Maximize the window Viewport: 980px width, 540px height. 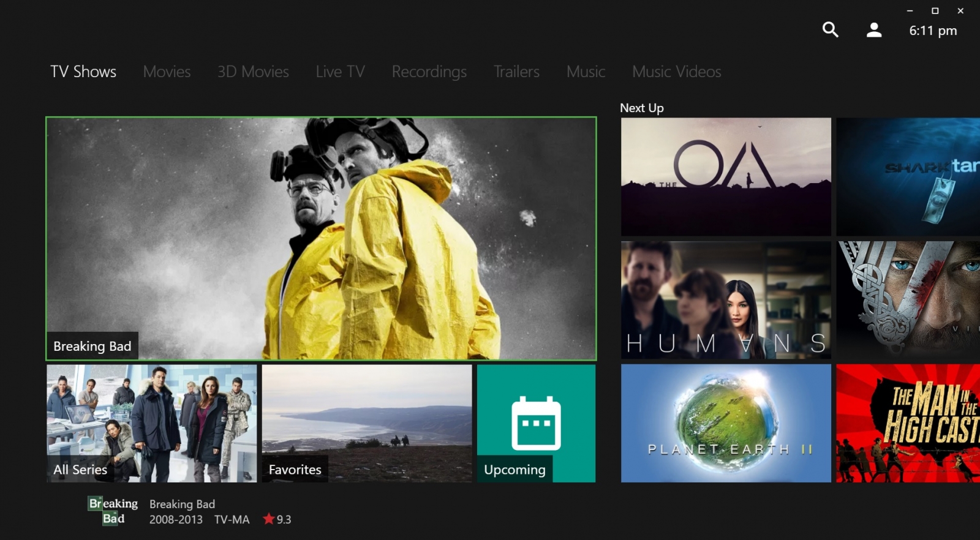point(935,10)
